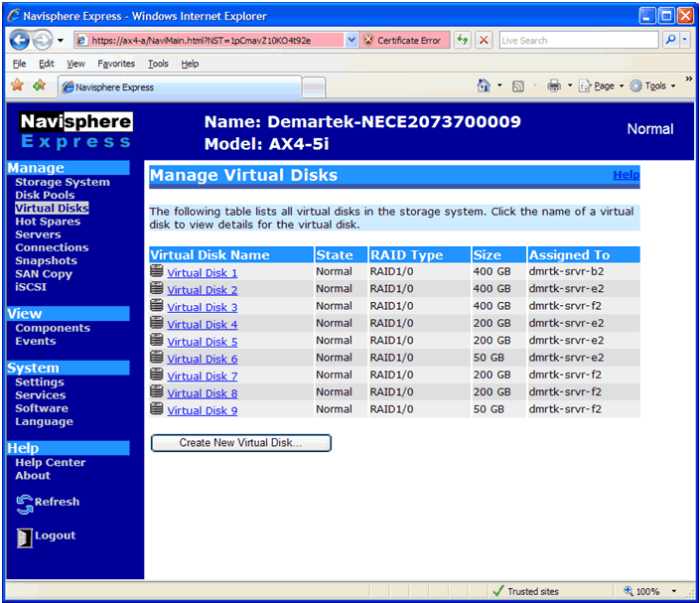Click the Print icon in toolbar
This screenshot has height=603, width=700.
pos(554,86)
